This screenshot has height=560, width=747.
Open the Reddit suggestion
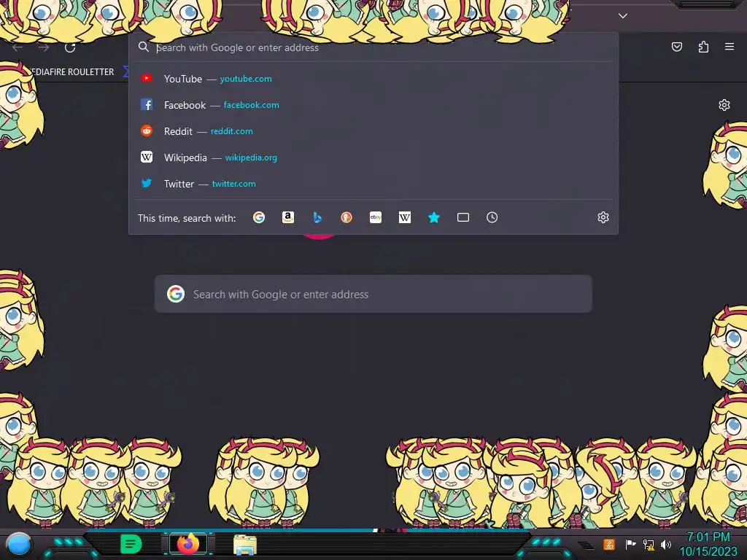click(373, 131)
